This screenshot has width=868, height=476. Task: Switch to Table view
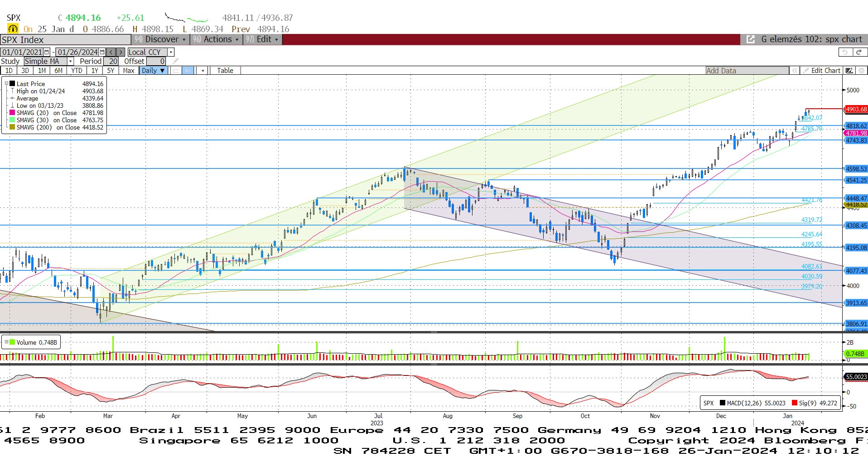point(225,71)
